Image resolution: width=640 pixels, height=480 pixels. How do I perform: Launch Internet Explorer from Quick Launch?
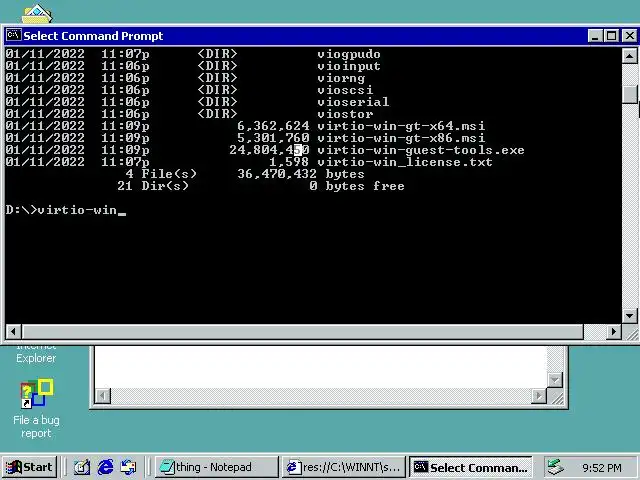(105, 467)
